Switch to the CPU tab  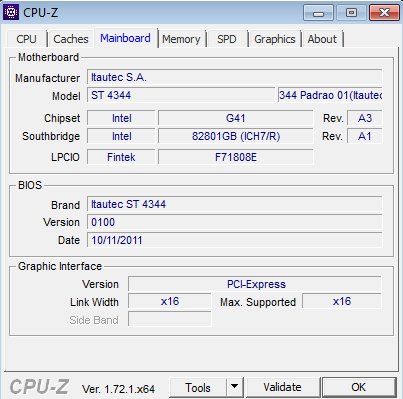pyautogui.click(x=26, y=39)
